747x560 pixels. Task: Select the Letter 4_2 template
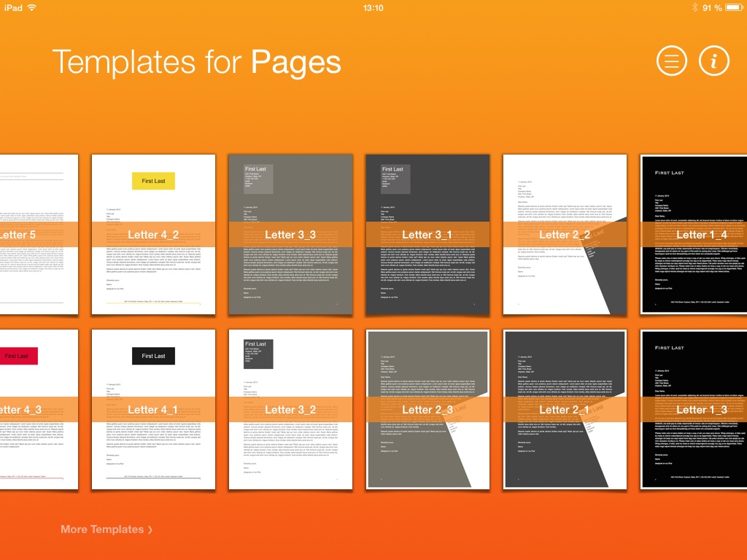pyautogui.click(x=153, y=234)
